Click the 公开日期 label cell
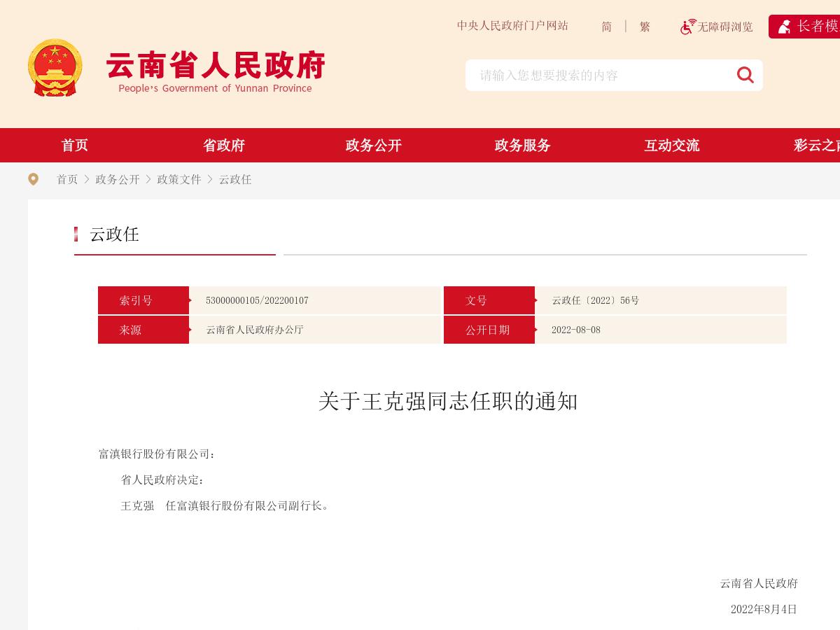The image size is (840, 630). 489,330
